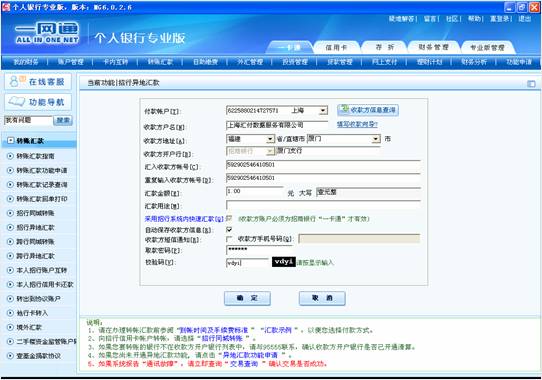This screenshot has width=542, height=380.
Task: Switch to the 专业版管理 tab
Action: pyautogui.click(x=487, y=48)
